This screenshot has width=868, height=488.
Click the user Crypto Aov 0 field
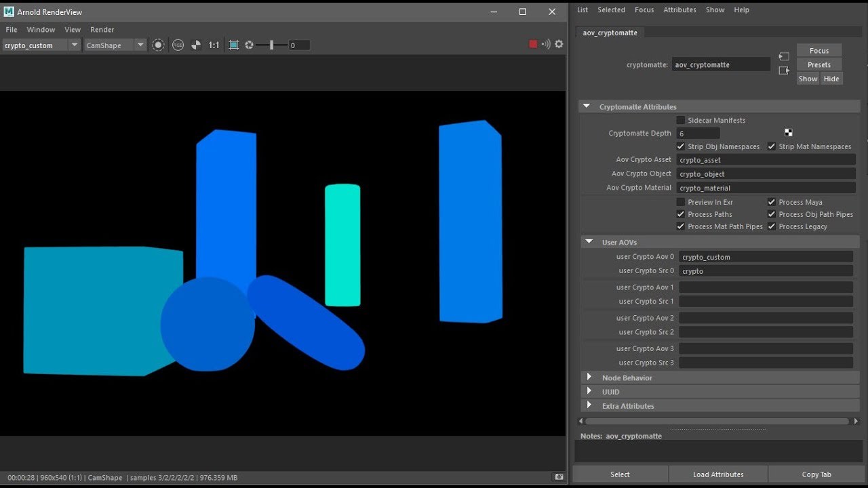(766, 257)
